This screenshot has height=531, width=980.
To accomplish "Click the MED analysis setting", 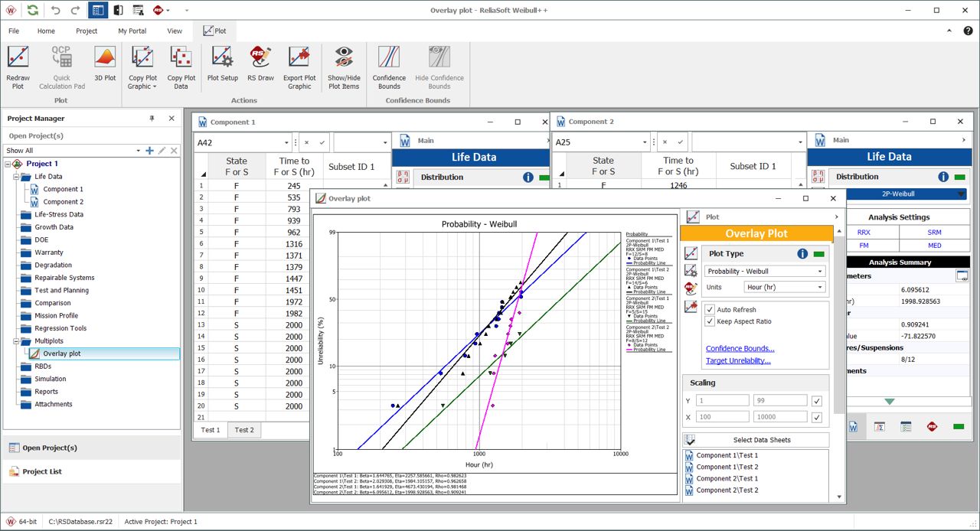I will coord(934,246).
